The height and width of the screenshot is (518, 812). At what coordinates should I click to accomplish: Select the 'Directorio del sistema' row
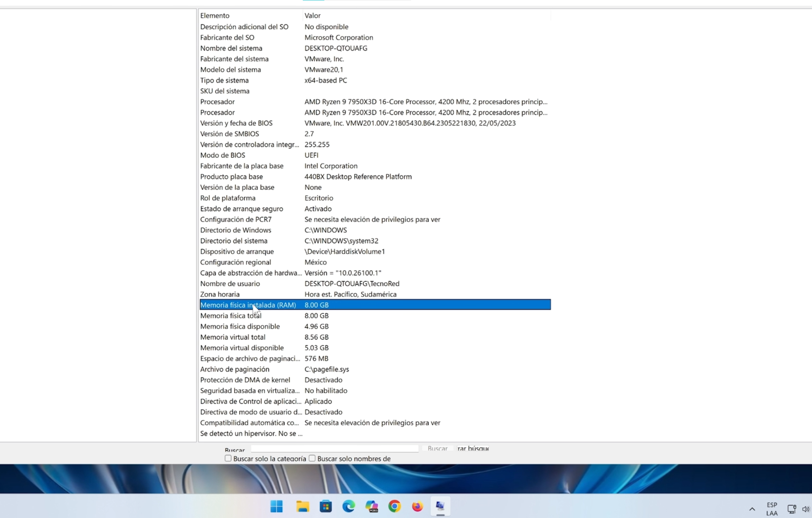375,241
